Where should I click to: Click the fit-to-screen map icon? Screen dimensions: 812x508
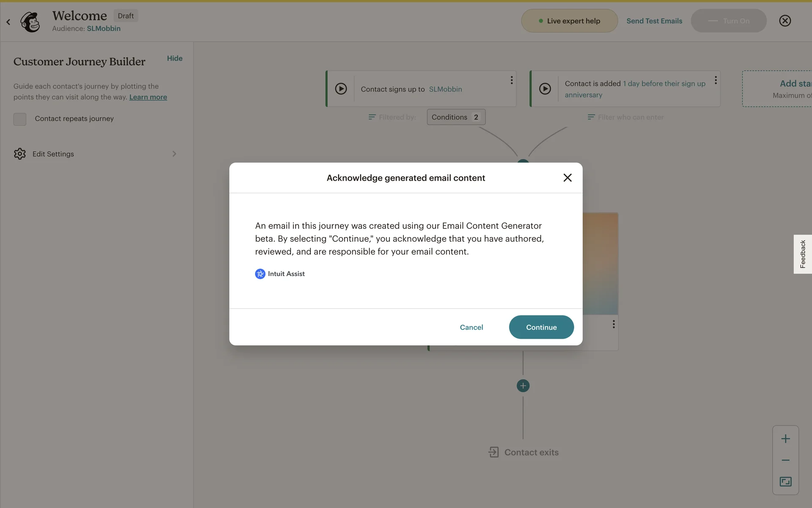(x=785, y=482)
